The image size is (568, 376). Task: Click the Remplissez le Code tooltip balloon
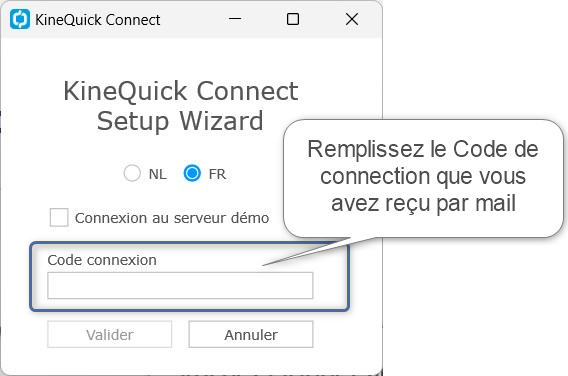[423, 176]
